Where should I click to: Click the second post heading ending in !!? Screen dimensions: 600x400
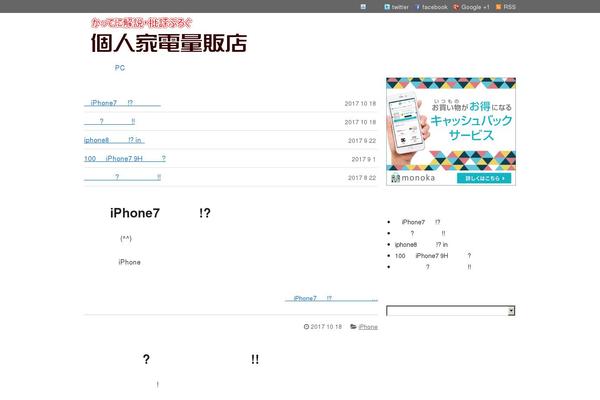(x=201, y=359)
